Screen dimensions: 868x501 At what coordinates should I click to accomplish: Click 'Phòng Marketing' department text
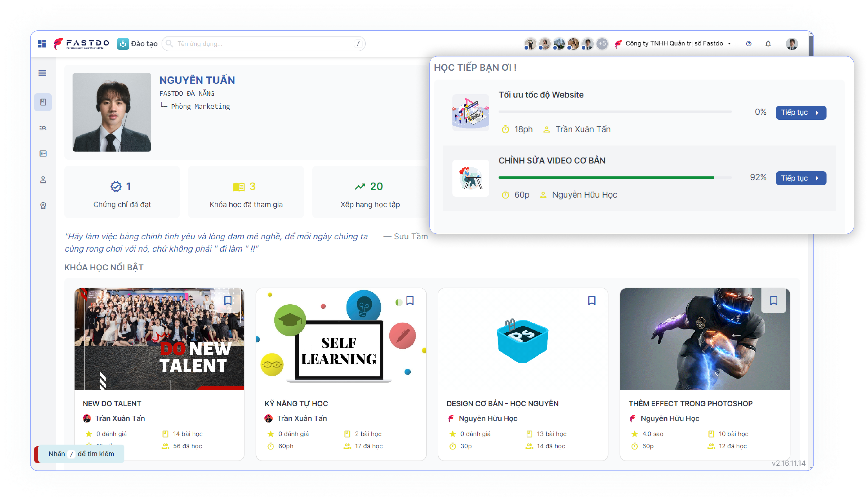[200, 106]
